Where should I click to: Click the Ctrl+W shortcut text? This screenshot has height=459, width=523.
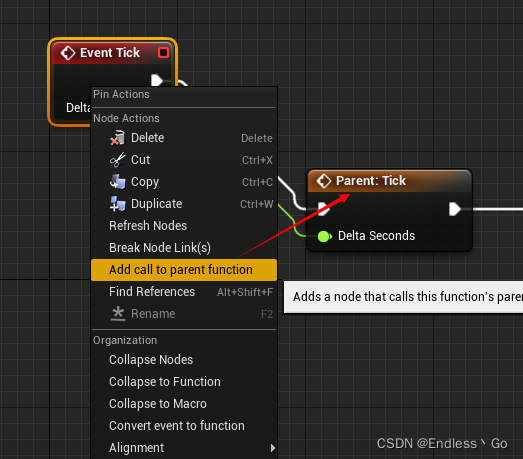pos(256,204)
